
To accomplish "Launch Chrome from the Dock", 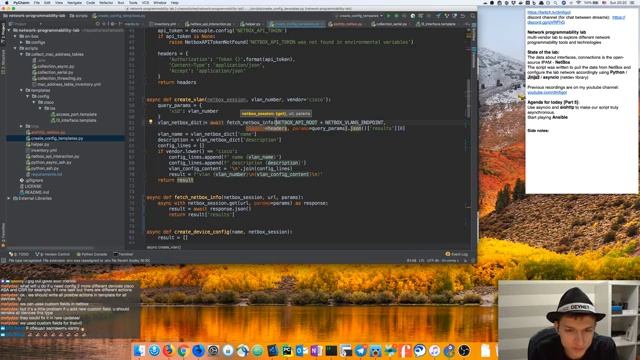I will pyautogui.click(x=183, y=350).
